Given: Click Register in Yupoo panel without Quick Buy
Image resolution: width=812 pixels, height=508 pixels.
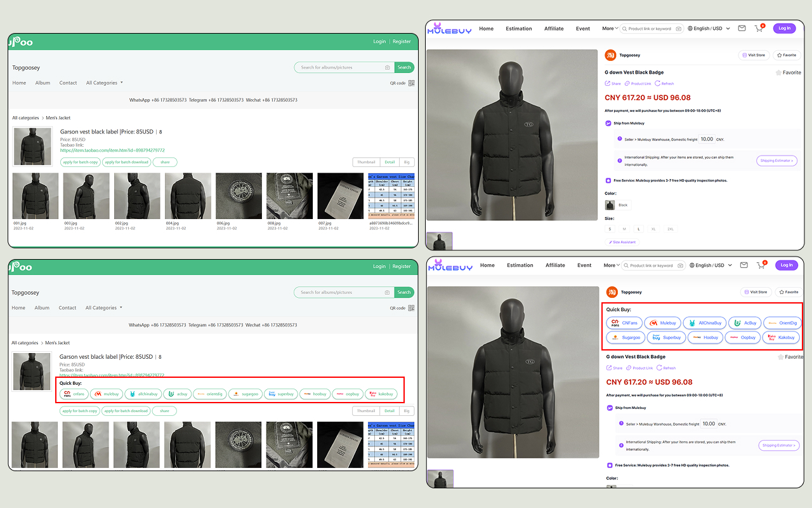Looking at the screenshot, I should pos(402,41).
